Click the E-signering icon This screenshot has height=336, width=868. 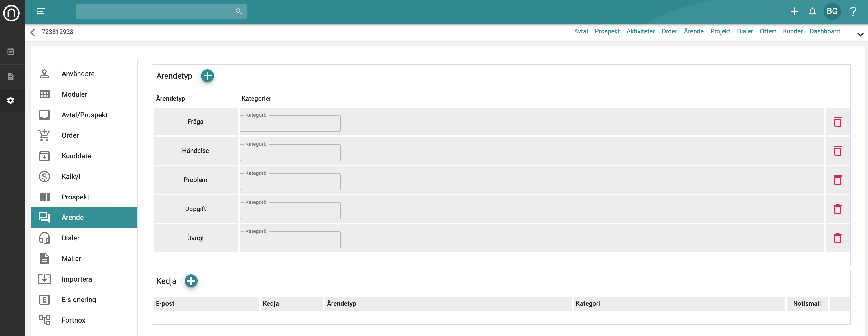pos(44,299)
